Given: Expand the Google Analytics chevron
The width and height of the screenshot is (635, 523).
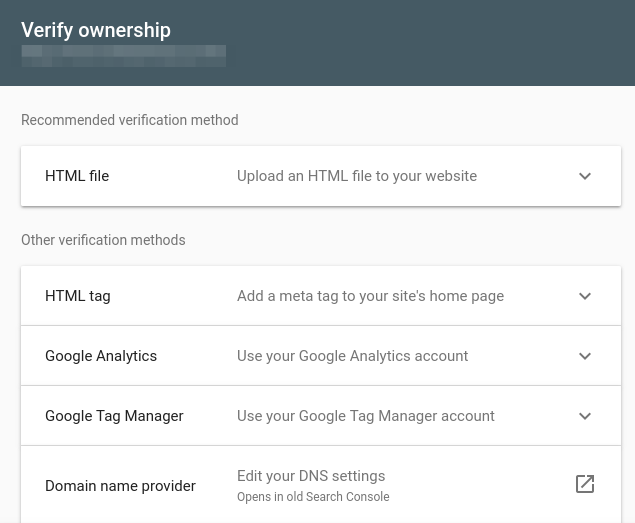Looking at the screenshot, I should (585, 356).
